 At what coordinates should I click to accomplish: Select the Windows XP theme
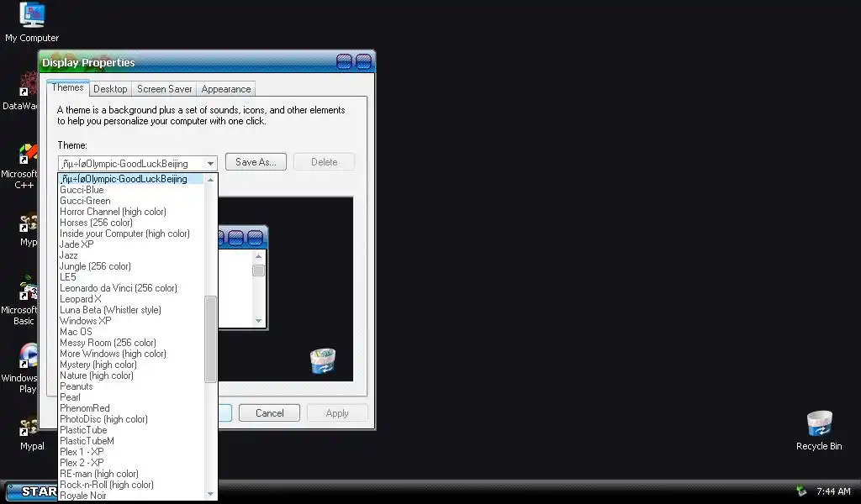130,321
